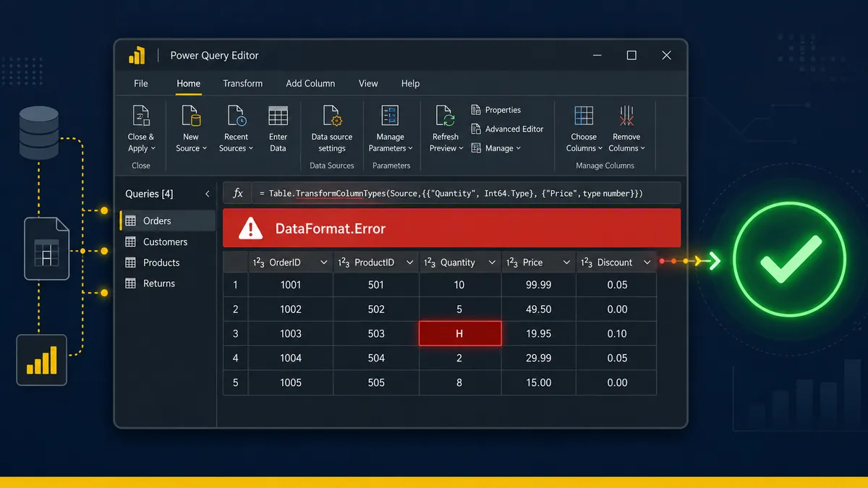Minimize the Power Query Editor window
This screenshot has width=868, height=488.
tap(597, 56)
